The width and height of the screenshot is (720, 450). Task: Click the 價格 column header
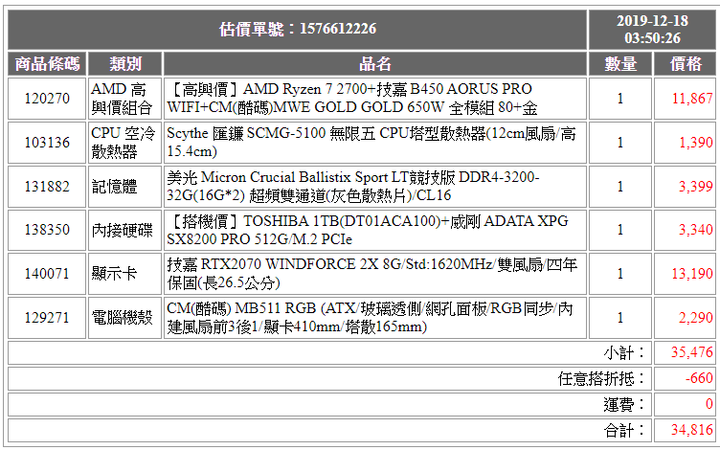[x=686, y=63]
